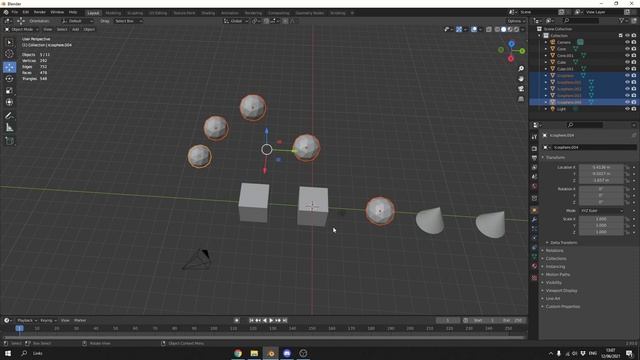Expand the Viewport Display panel

(x=561, y=291)
